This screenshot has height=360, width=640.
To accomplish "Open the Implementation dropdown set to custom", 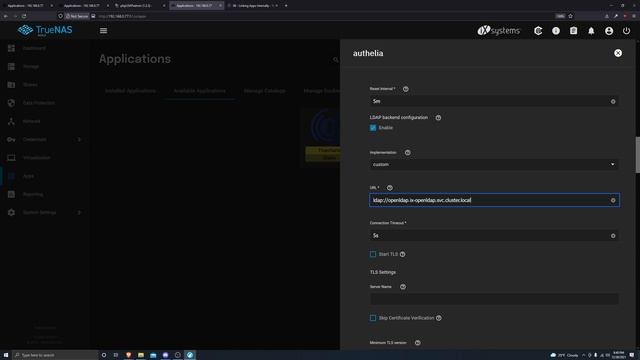I will click(x=494, y=164).
